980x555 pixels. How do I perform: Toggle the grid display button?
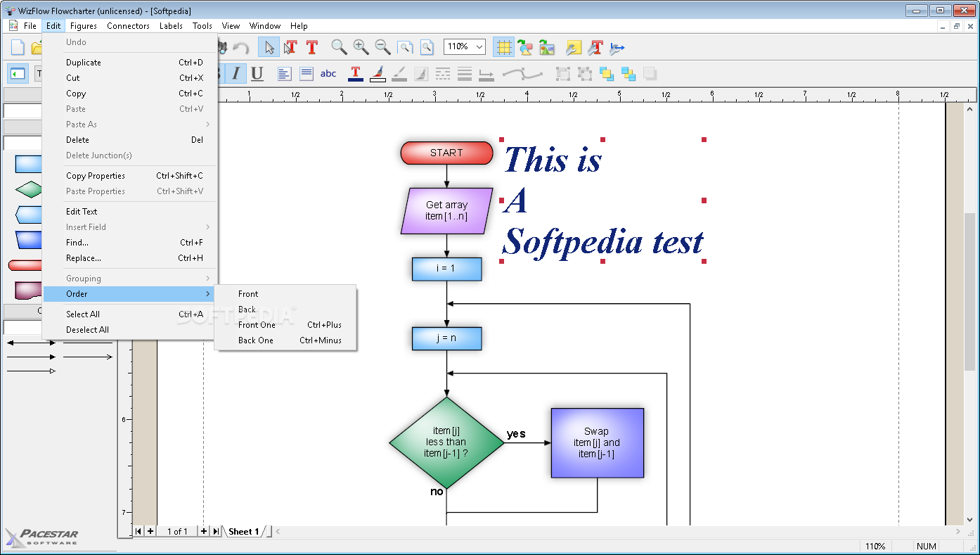point(503,47)
